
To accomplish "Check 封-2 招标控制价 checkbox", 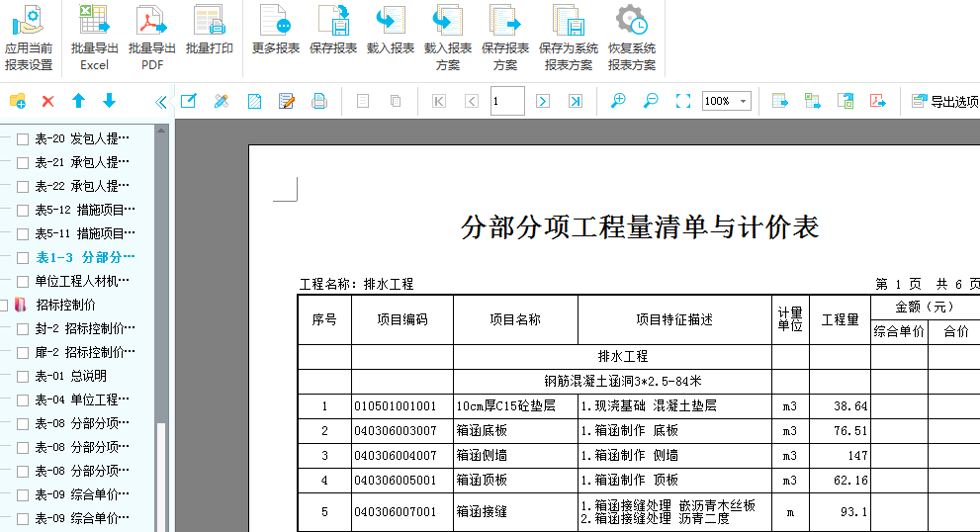I will 23,329.
